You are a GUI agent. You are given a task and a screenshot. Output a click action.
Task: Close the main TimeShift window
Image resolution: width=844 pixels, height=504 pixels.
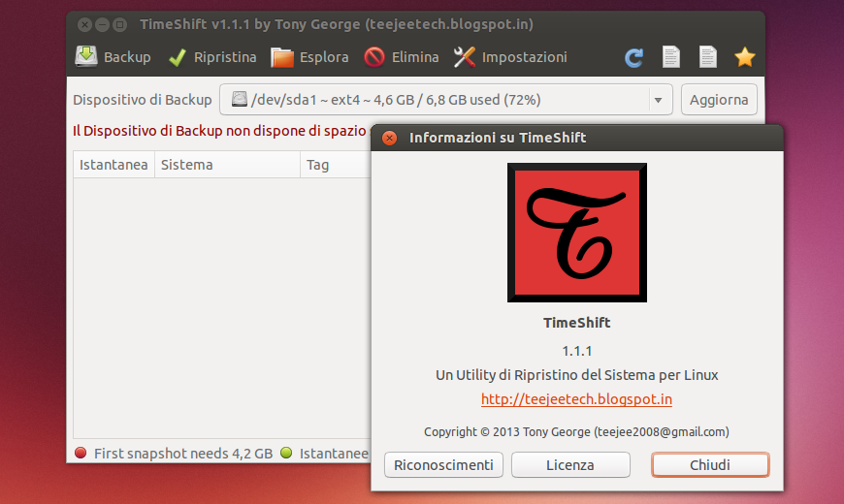[x=84, y=24]
